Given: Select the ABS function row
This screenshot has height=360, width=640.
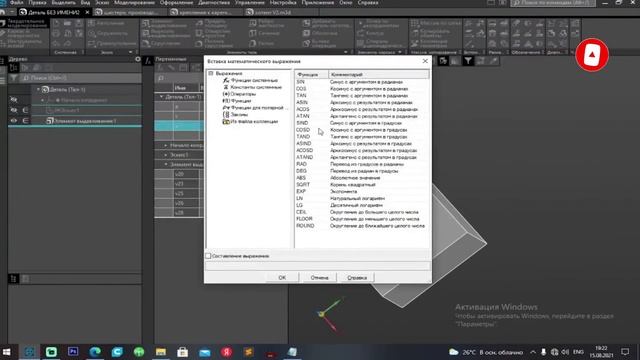Looking at the screenshot, I should point(361,178).
